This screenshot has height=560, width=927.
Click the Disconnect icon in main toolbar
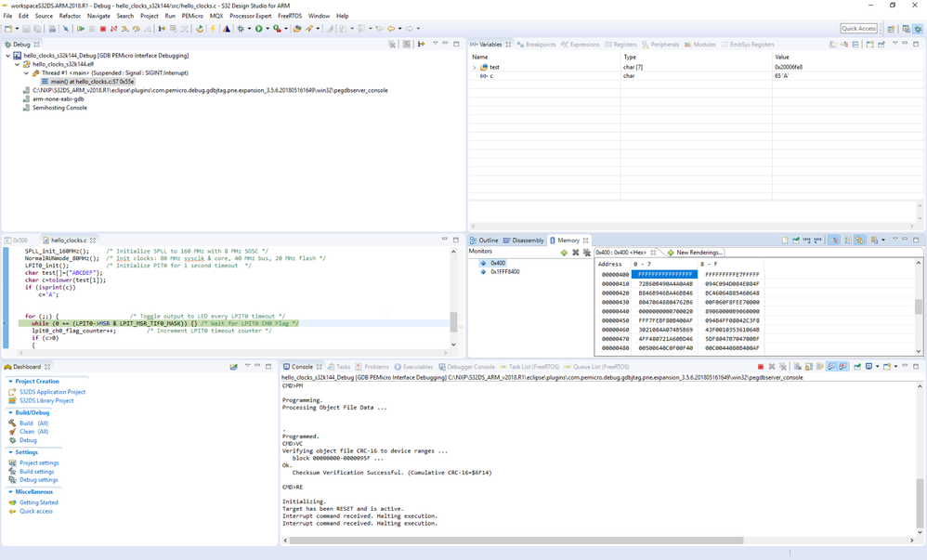click(x=113, y=29)
